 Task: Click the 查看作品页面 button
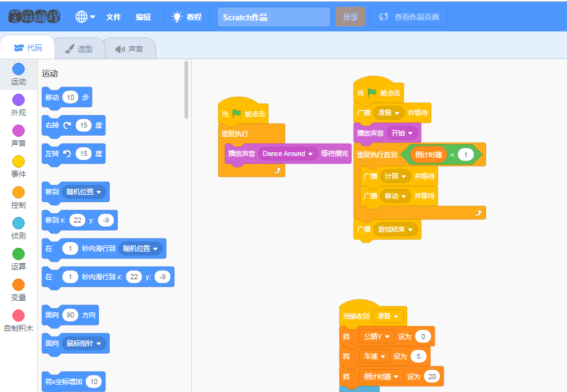tap(408, 17)
